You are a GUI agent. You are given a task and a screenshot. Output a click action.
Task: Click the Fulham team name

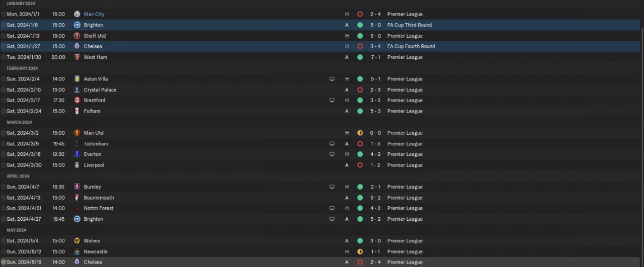click(92, 111)
